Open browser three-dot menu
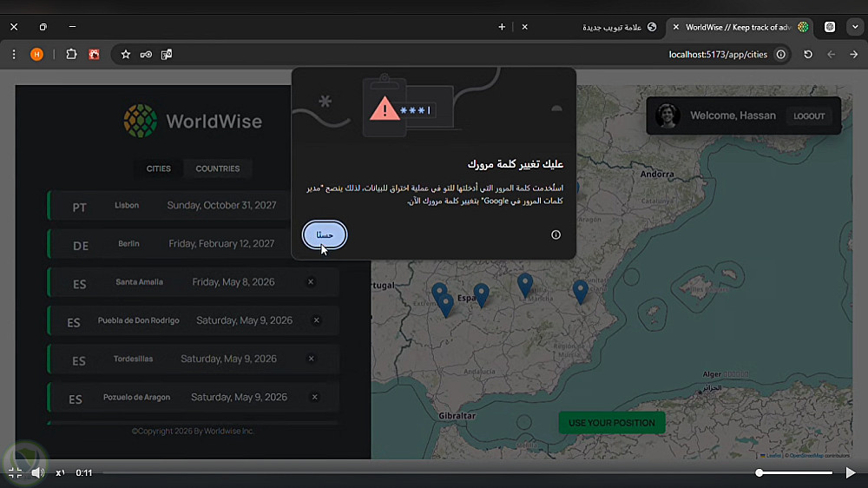This screenshot has width=868, height=488. pos(14,55)
